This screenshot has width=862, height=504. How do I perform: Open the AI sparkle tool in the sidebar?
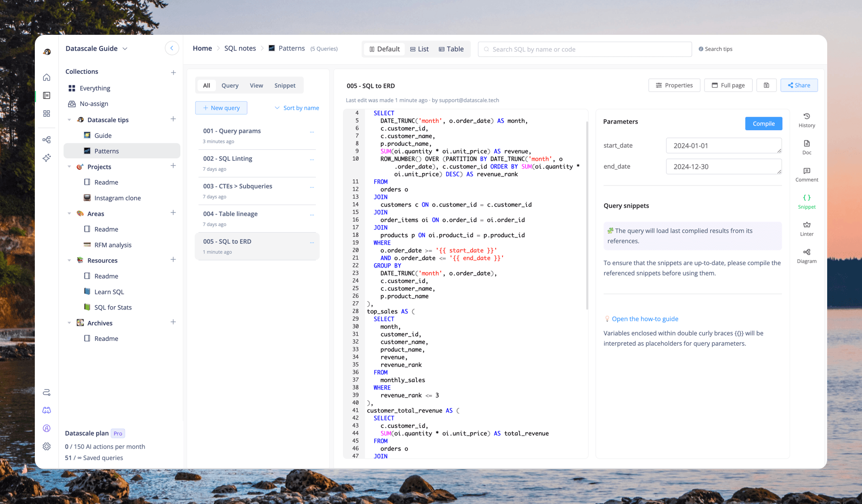pos(46,158)
